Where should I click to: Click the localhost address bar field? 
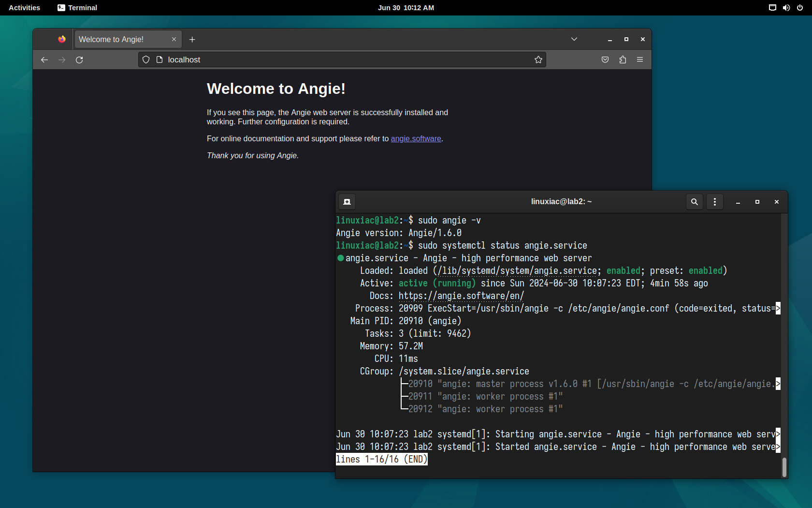tap(342, 60)
